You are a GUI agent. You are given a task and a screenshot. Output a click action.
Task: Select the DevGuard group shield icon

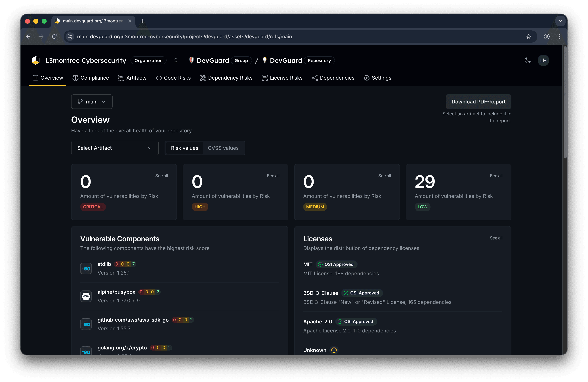(x=192, y=60)
